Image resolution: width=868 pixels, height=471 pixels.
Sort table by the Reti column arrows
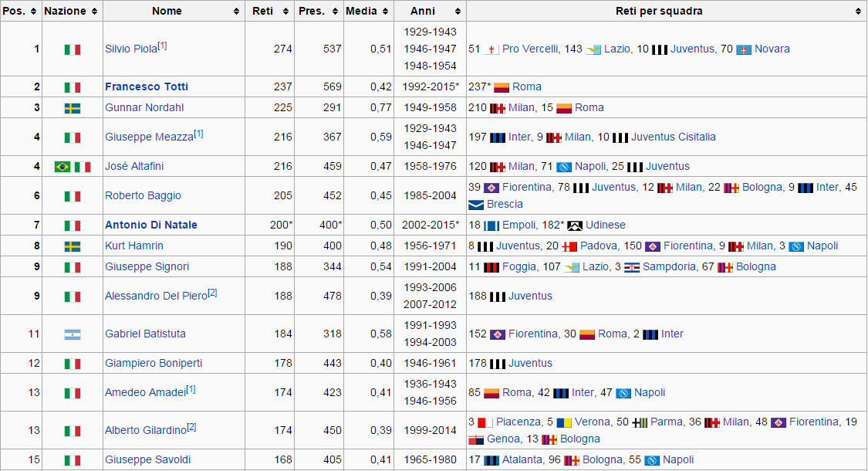[x=285, y=11]
